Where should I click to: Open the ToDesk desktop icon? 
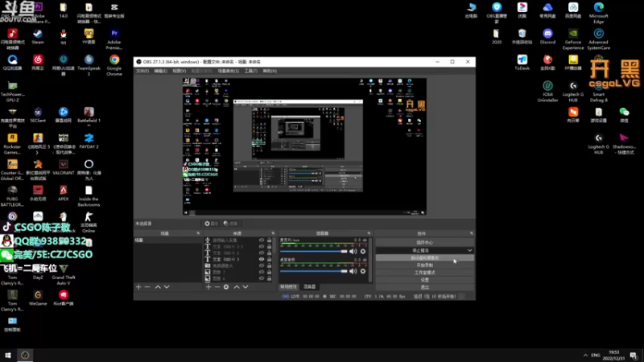[522, 63]
